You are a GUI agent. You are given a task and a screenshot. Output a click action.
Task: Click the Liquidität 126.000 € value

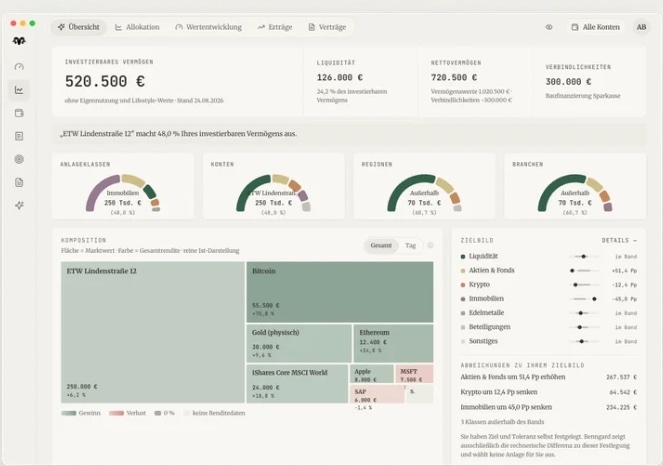(x=340, y=77)
